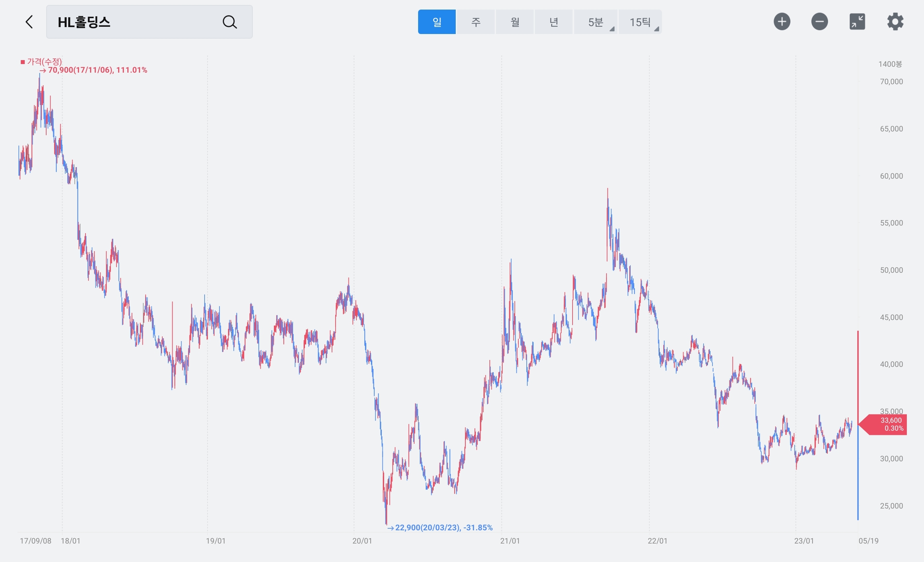Select the 5분 minute chart button

595,22
